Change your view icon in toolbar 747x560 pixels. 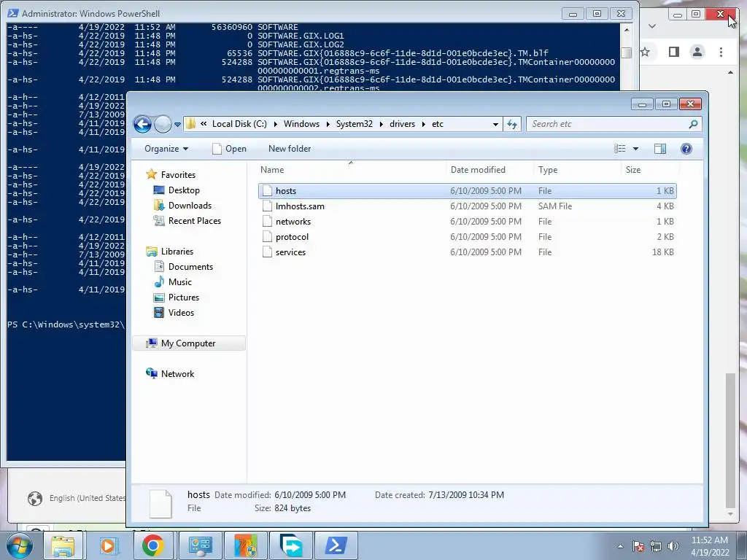coord(620,149)
